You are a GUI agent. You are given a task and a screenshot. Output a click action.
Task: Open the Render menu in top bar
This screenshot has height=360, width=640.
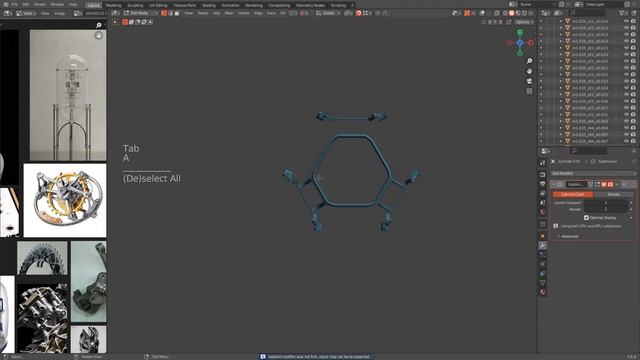[x=40, y=4]
